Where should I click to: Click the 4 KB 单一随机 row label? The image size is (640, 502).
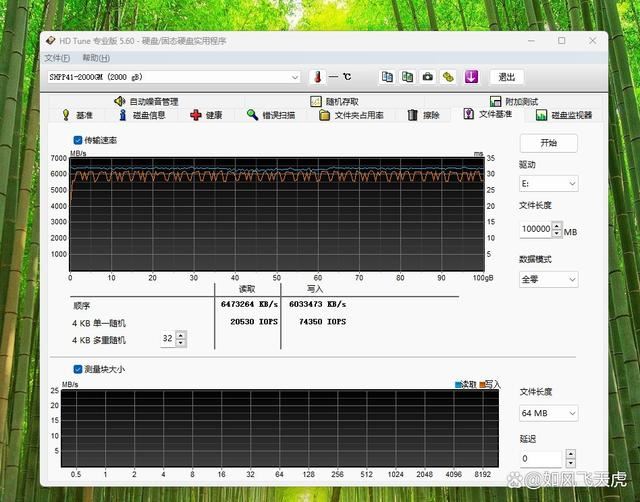tap(99, 323)
